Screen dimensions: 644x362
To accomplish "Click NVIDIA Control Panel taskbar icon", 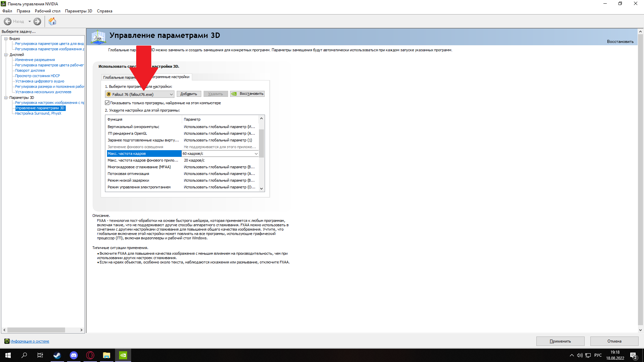I will (x=123, y=355).
